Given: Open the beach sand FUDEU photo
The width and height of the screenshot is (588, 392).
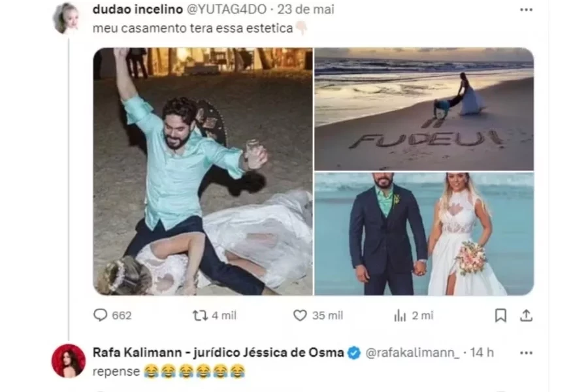Looking at the screenshot, I should pyautogui.click(x=424, y=109).
